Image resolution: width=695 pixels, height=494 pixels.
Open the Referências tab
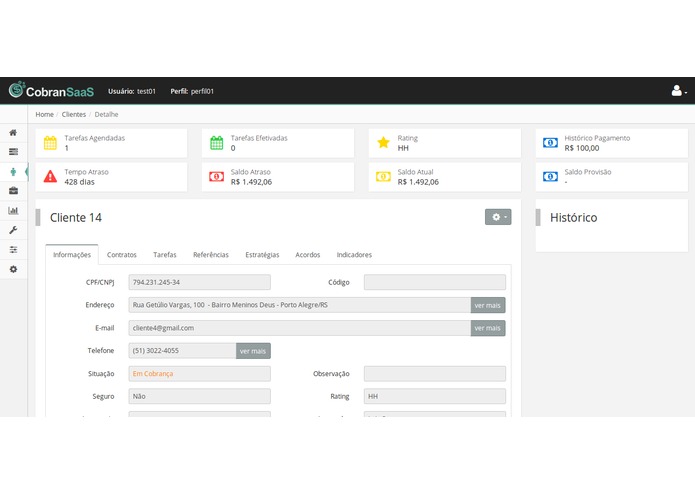[x=211, y=255]
